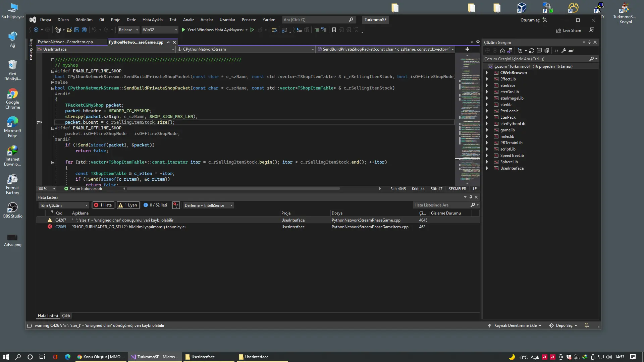Screen dimensions: 644x362
Task: Open the Derle menu
Action: [x=131, y=20]
